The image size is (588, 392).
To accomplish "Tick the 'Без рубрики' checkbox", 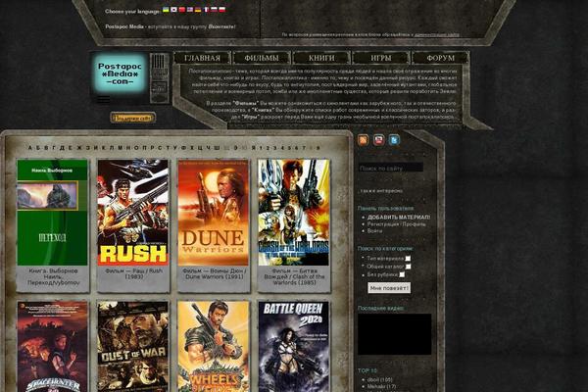I will (402, 274).
